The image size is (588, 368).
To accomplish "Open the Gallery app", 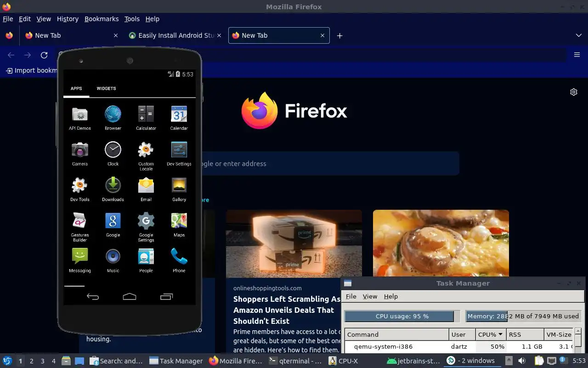I will 179,189.
